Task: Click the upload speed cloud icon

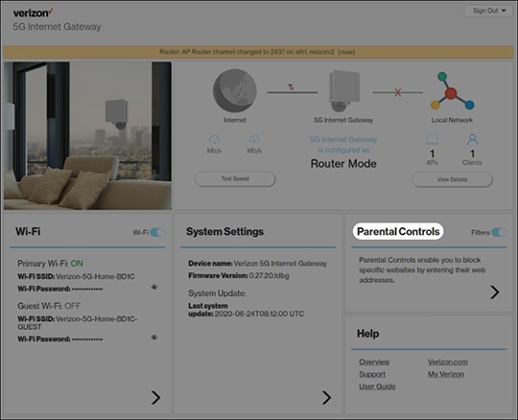Action: click(254, 139)
